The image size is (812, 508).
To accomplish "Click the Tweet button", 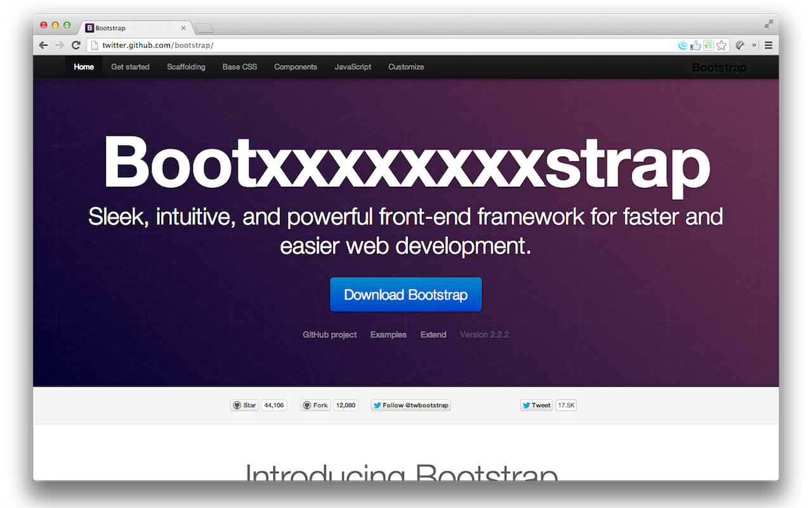I will (x=536, y=405).
